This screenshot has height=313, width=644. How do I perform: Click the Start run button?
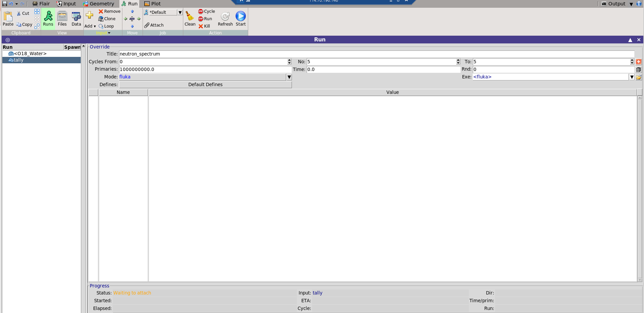tap(240, 19)
